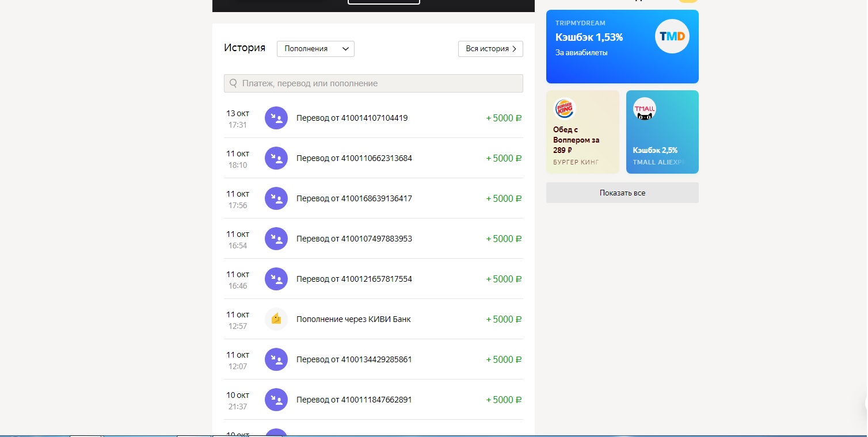Click the transfer icon for 4100121657817554 row
Screen dimensions: 868x437
click(x=276, y=279)
